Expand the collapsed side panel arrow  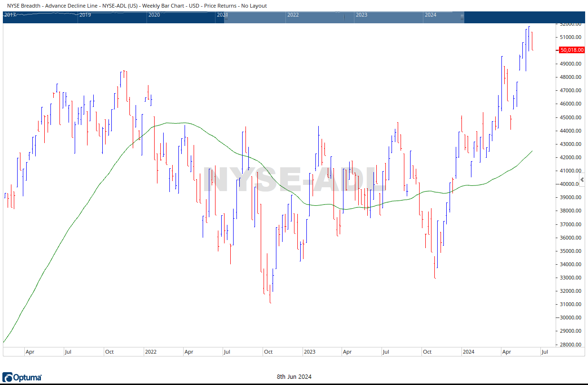click(583, 180)
